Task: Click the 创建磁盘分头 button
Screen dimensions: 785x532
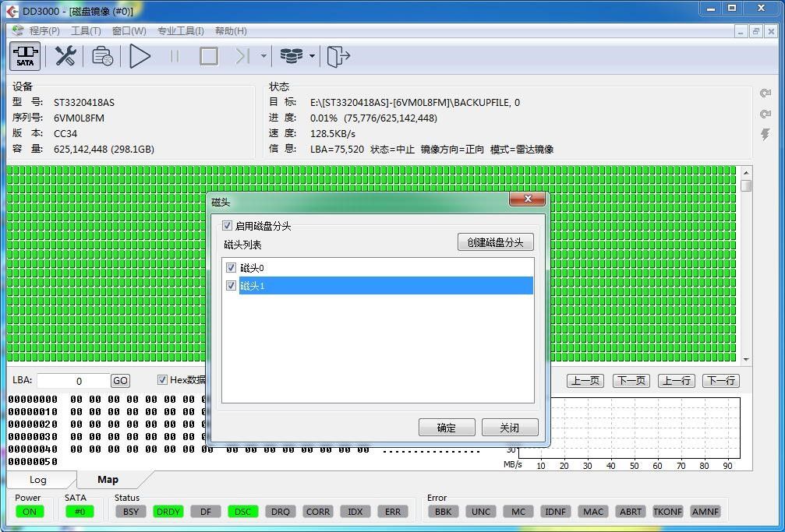Action: click(496, 242)
